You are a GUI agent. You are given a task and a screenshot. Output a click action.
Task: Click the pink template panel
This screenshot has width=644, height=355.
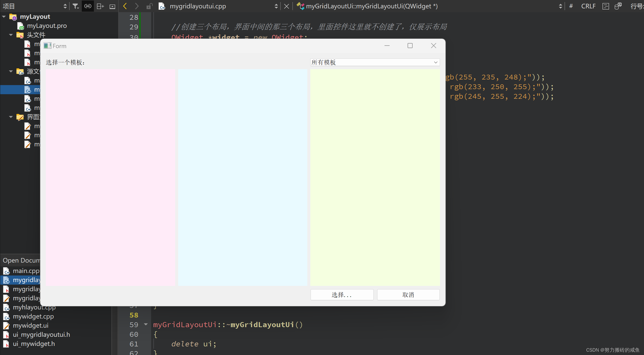pyautogui.click(x=110, y=177)
